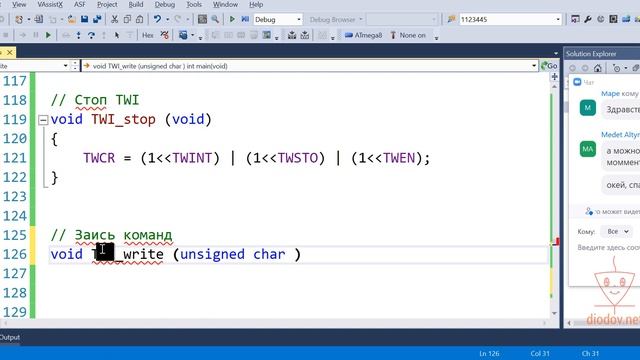Click the Save All icon

[x=97, y=19]
